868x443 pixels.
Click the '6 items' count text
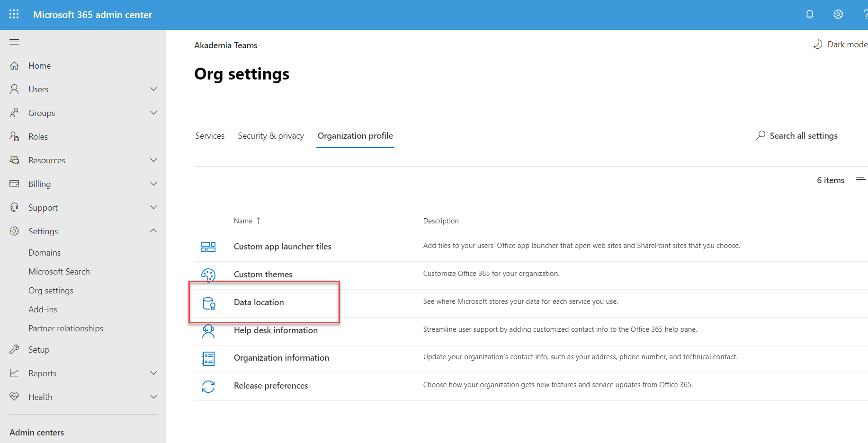[x=831, y=180]
